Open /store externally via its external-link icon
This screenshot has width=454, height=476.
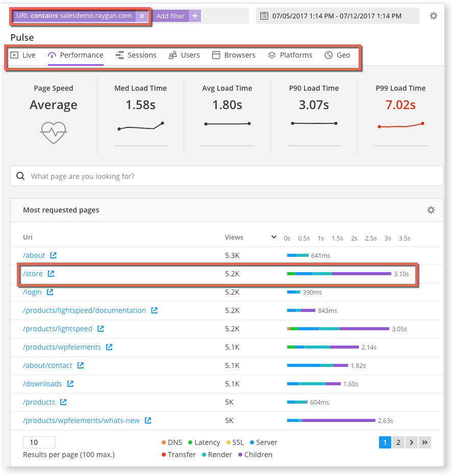(51, 274)
